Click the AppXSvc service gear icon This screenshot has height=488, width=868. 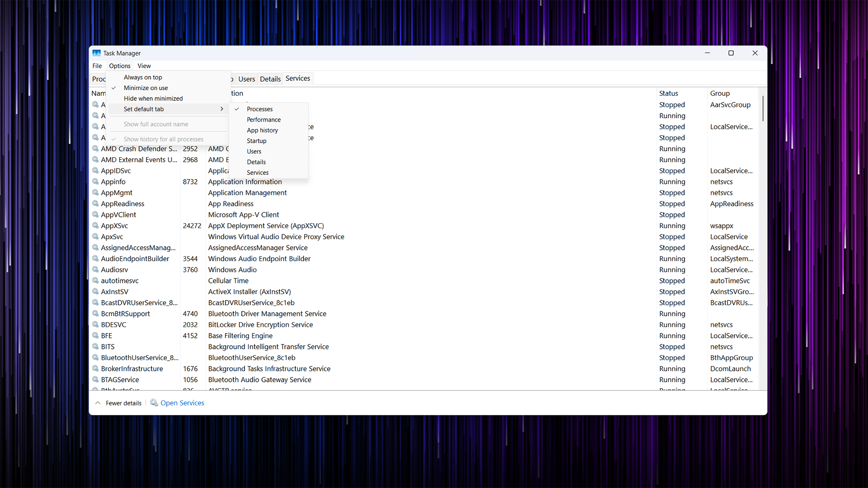pyautogui.click(x=95, y=225)
